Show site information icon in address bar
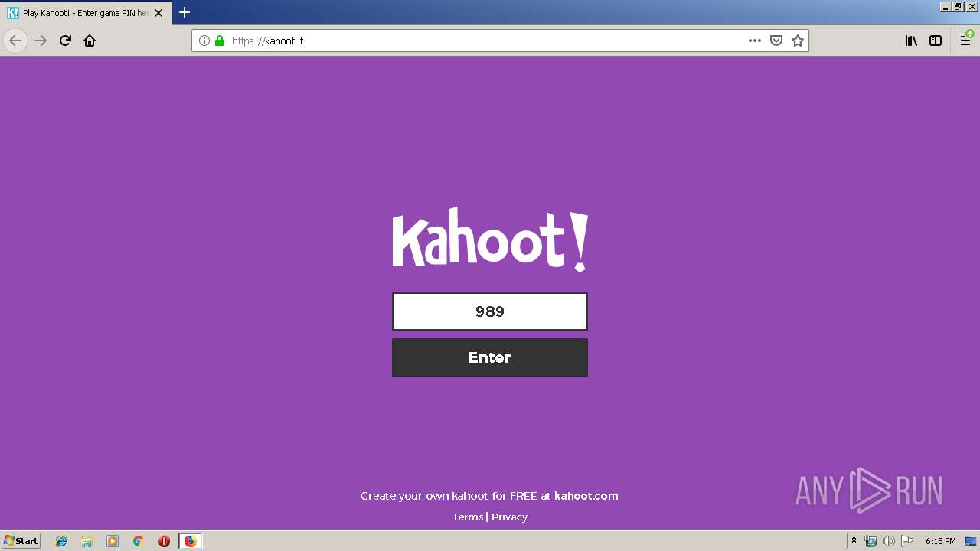The height and width of the screenshot is (551, 980). [204, 41]
